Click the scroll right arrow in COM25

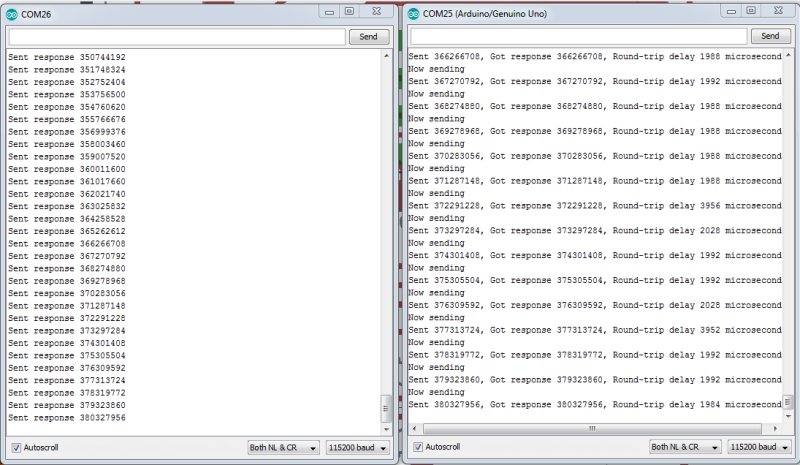pyautogui.click(x=776, y=429)
